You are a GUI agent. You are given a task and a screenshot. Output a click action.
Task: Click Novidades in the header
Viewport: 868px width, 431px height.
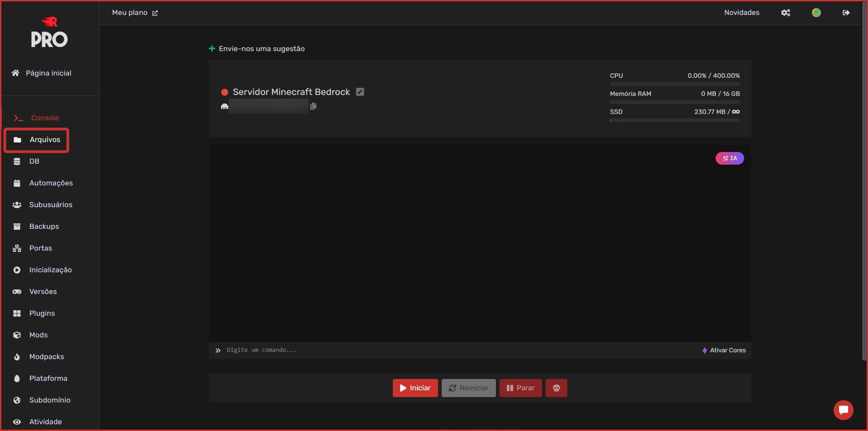tap(742, 13)
